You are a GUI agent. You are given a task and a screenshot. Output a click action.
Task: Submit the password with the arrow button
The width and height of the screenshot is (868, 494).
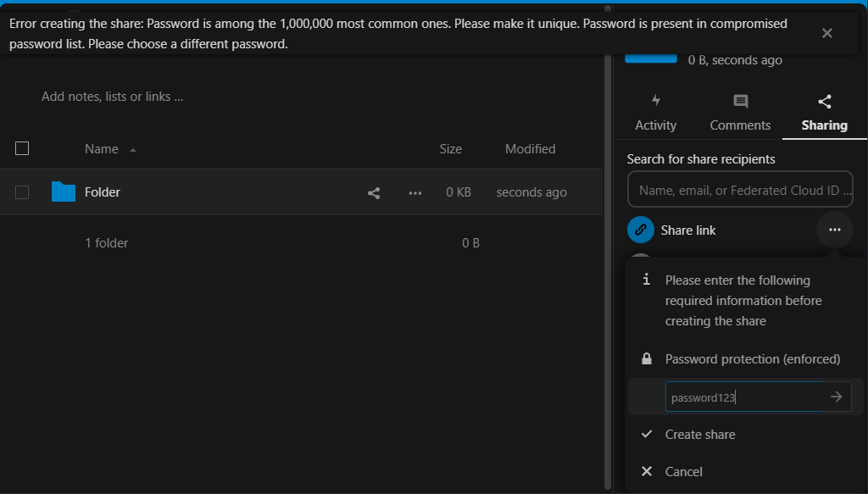[837, 397]
